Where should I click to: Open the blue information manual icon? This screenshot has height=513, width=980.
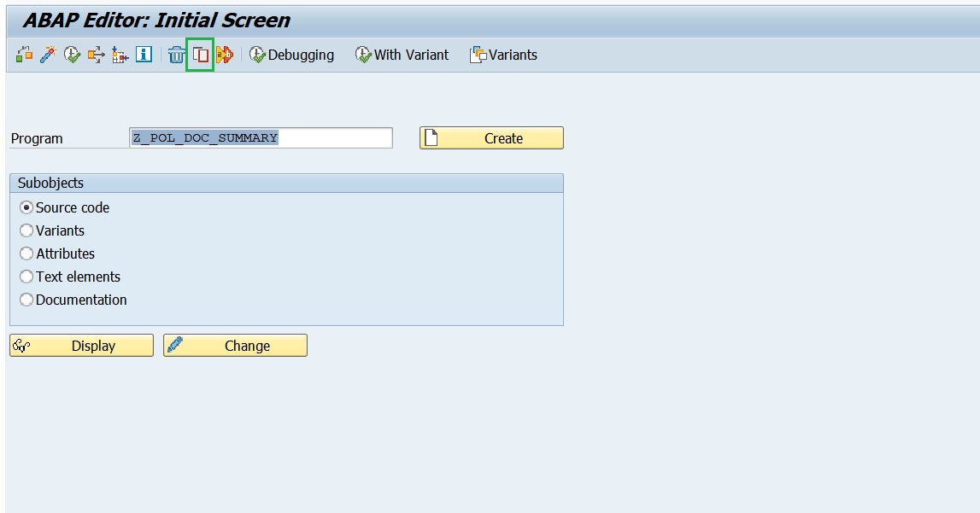point(144,55)
